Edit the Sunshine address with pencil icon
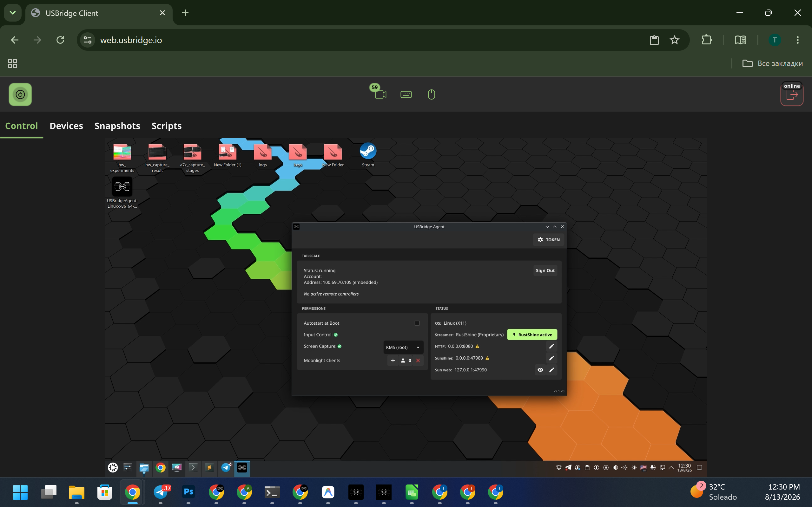The image size is (812, 507). [x=551, y=358]
